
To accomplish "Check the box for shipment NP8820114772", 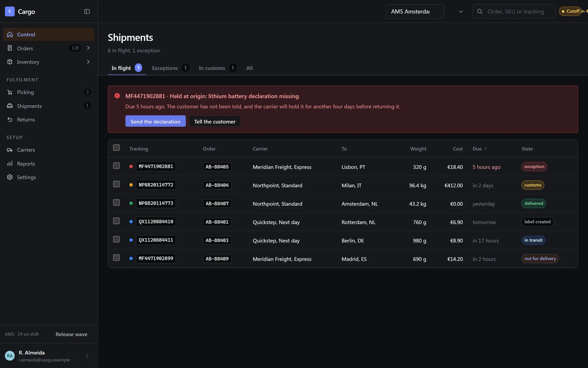I will tap(116, 184).
